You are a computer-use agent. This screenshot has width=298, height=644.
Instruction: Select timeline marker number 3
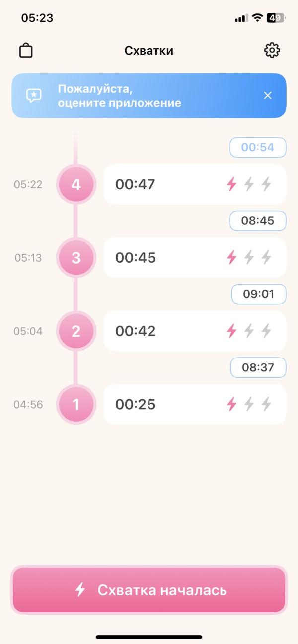pyautogui.click(x=76, y=258)
